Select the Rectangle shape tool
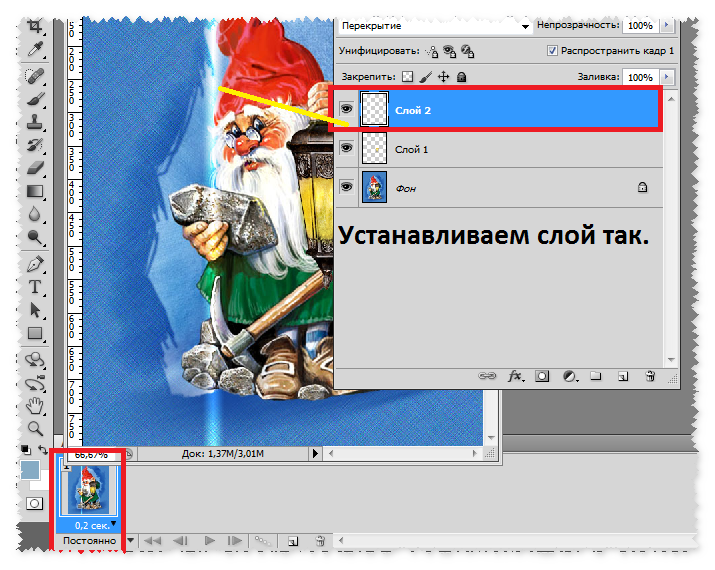 pos(35,333)
